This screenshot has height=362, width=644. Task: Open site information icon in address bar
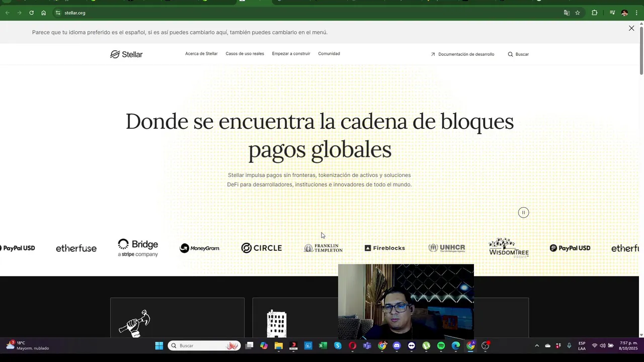[58, 13]
